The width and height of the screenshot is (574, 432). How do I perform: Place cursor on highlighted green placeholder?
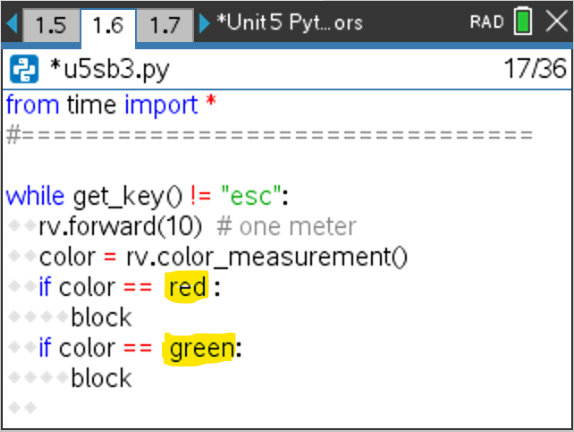[x=199, y=349]
